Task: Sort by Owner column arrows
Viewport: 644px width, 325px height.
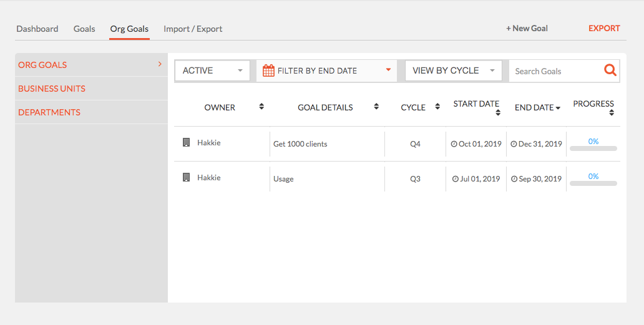Action: pyautogui.click(x=261, y=107)
